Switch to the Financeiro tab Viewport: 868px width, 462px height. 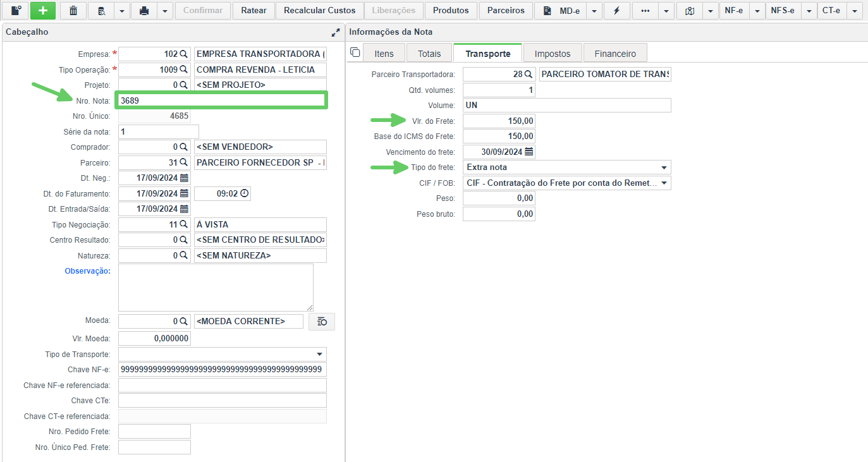point(615,53)
